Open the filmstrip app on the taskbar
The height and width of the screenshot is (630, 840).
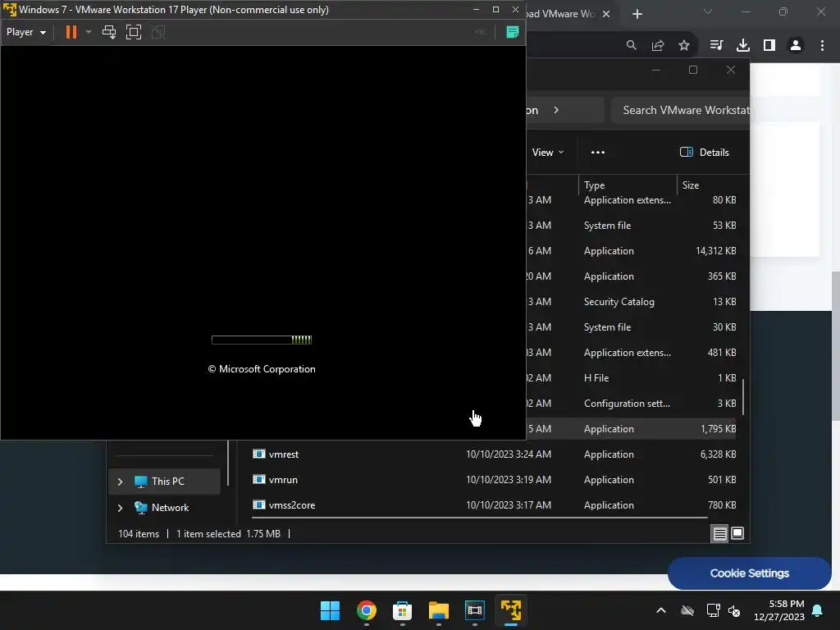[475, 610]
